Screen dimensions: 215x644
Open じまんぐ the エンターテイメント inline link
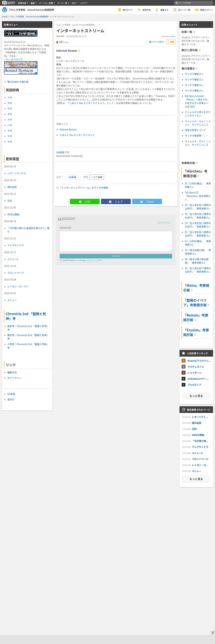pyautogui.click(x=87, y=103)
